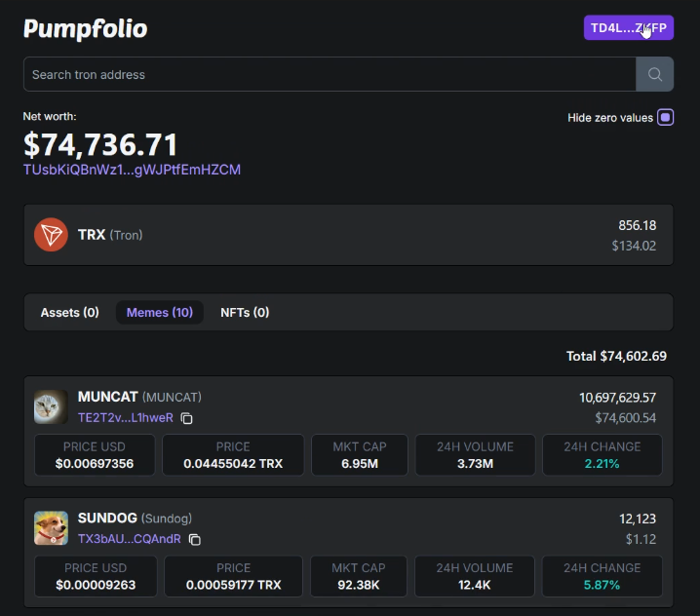Focus the Search tron address field
The width and height of the screenshot is (700, 616).
click(x=330, y=74)
